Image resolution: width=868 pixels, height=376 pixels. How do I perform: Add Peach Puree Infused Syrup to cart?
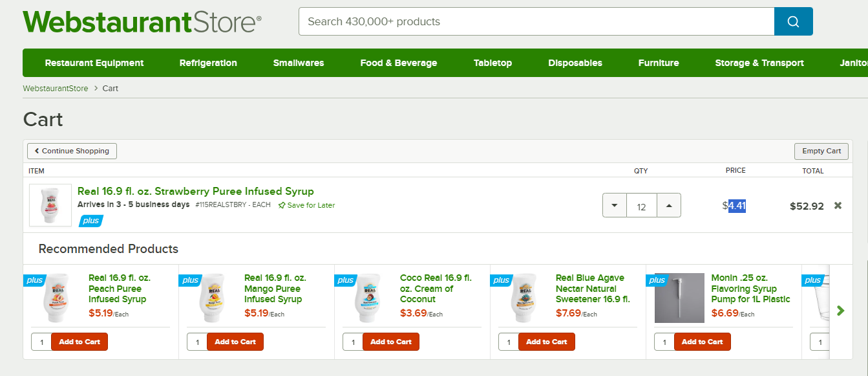pyautogui.click(x=79, y=342)
